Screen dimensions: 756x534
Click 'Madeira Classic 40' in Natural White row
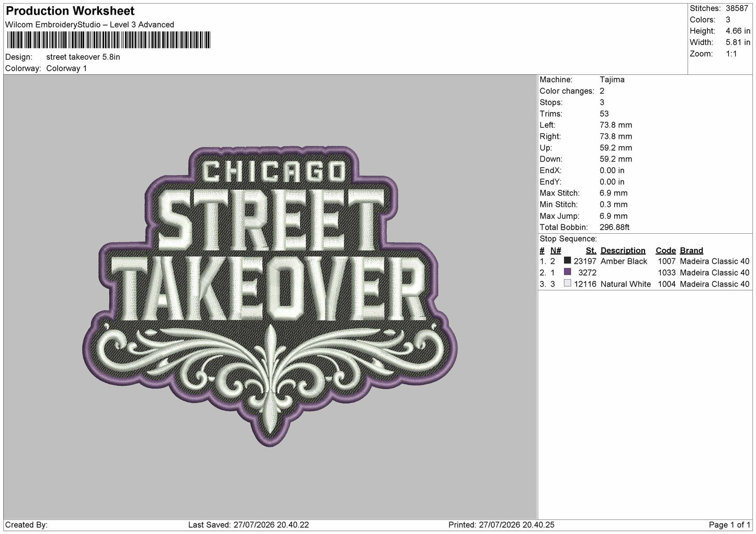[x=715, y=285]
